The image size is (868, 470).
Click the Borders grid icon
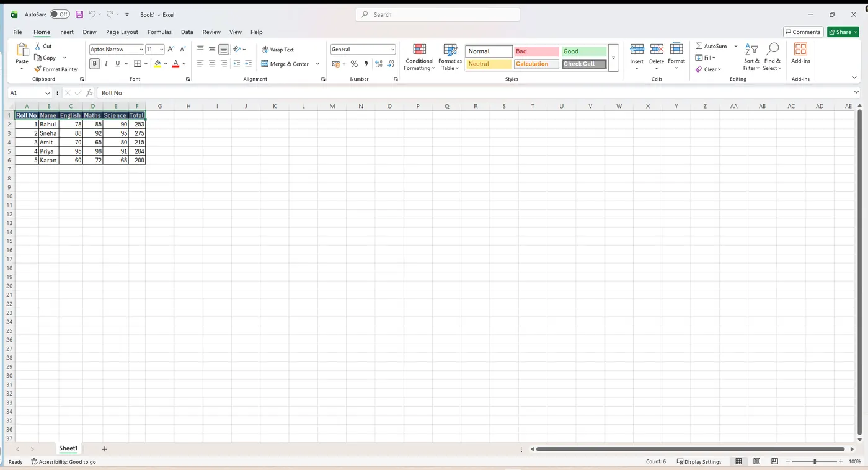(138, 63)
